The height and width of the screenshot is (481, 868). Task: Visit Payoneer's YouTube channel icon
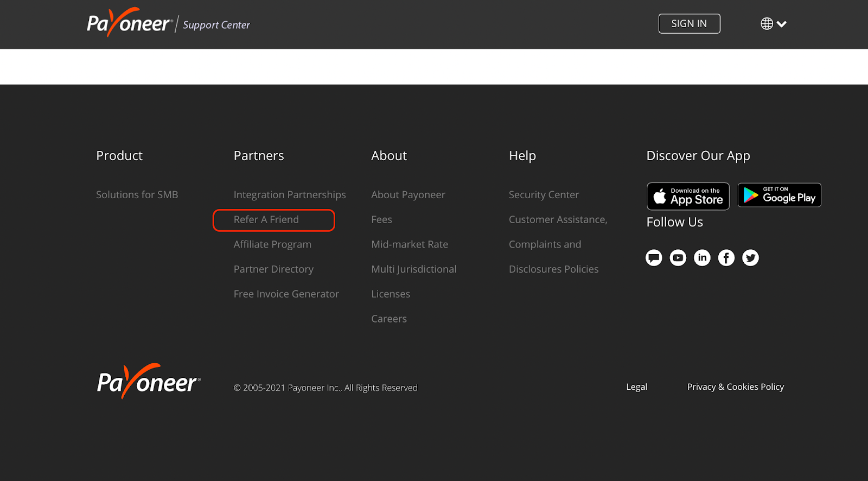pos(678,257)
